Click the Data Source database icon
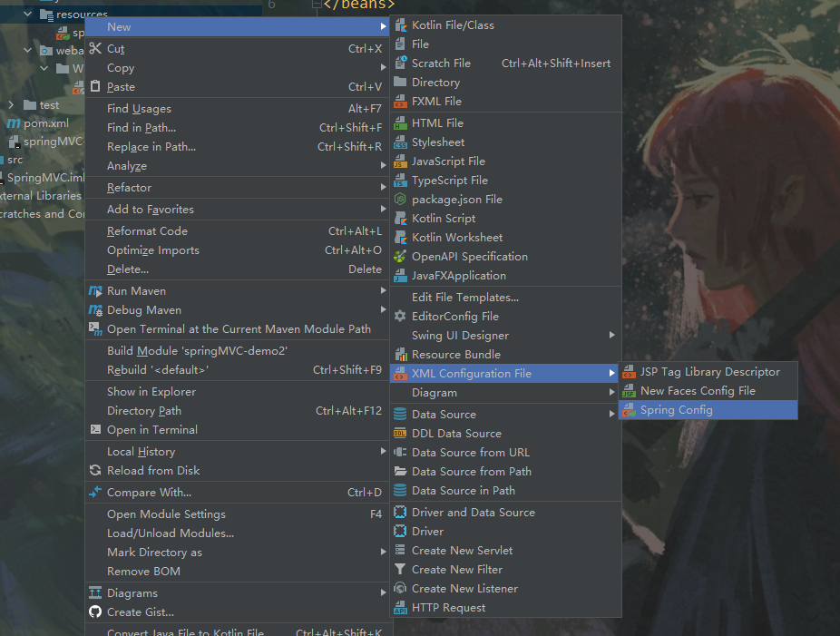 400,415
